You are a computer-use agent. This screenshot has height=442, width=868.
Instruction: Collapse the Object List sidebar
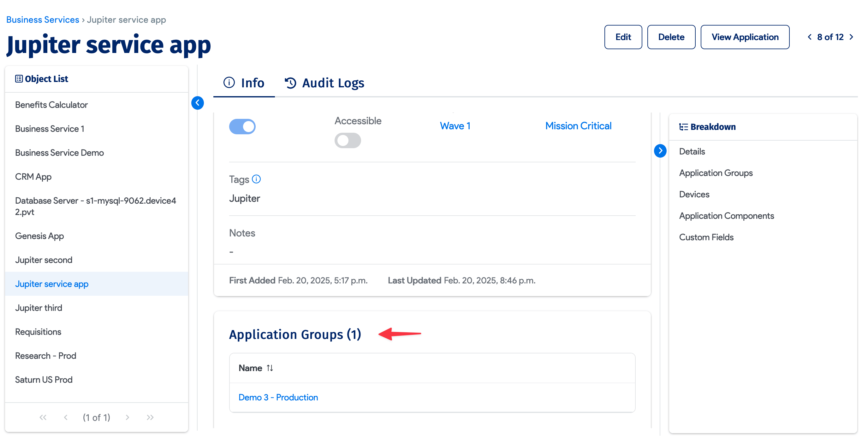point(198,103)
